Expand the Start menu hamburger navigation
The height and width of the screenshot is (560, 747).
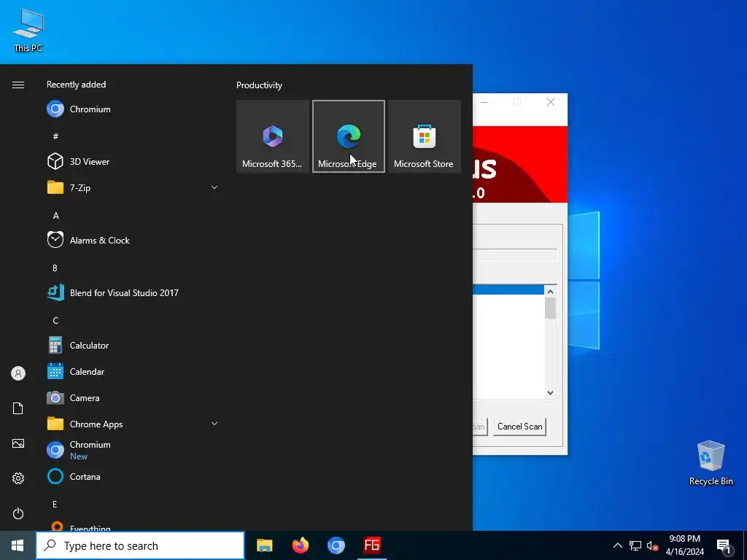tap(18, 85)
